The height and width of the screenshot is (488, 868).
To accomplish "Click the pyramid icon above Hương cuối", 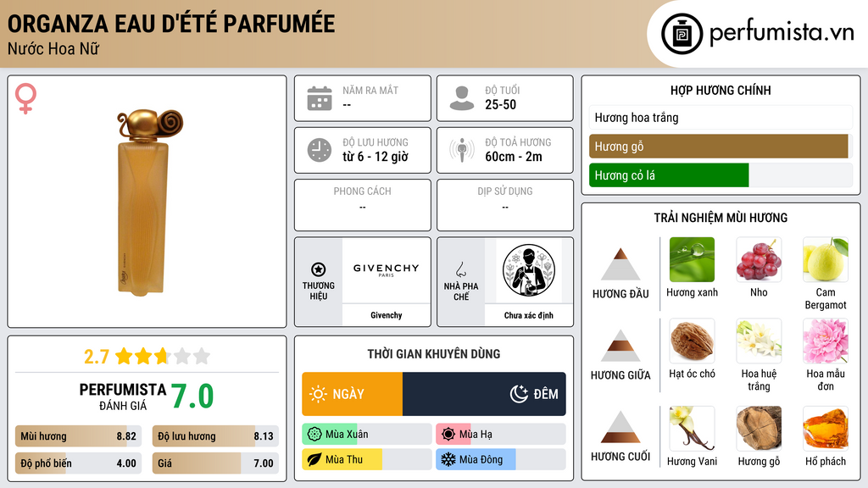I will (x=620, y=427).
